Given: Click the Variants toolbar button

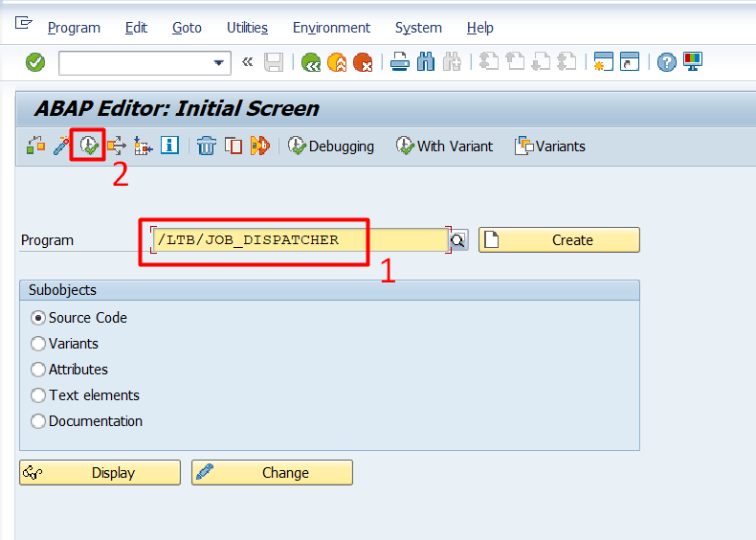Looking at the screenshot, I should pyautogui.click(x=550, y=146).
